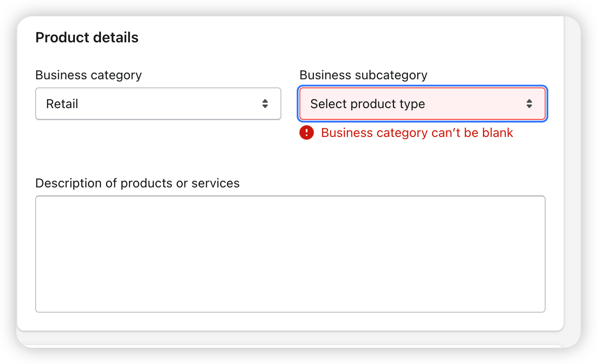This screenshot has width=597, height=364.
Task: Click the arrows inside Business subcategory selector
Action: tap(529, 104)
